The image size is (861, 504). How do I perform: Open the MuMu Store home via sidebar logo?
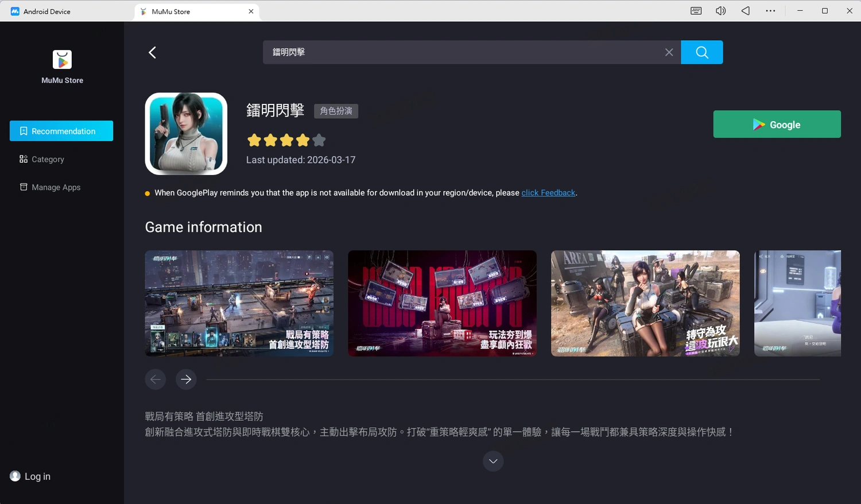(61, 60)
